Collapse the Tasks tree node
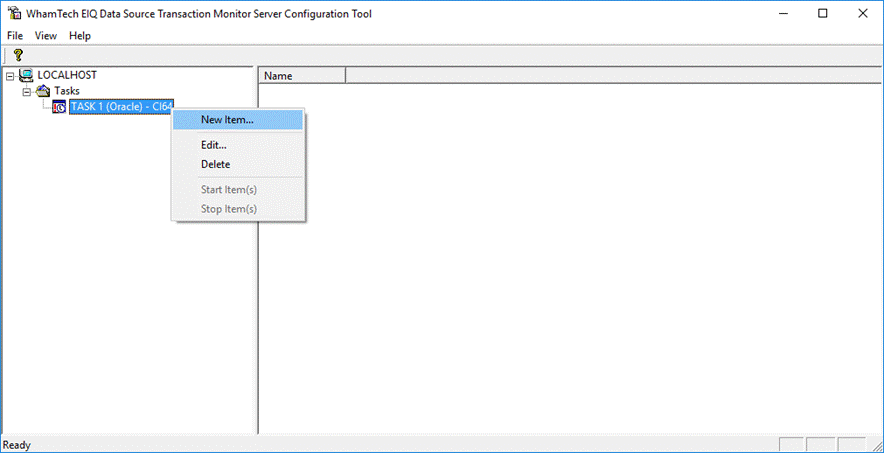 [25, 91]
